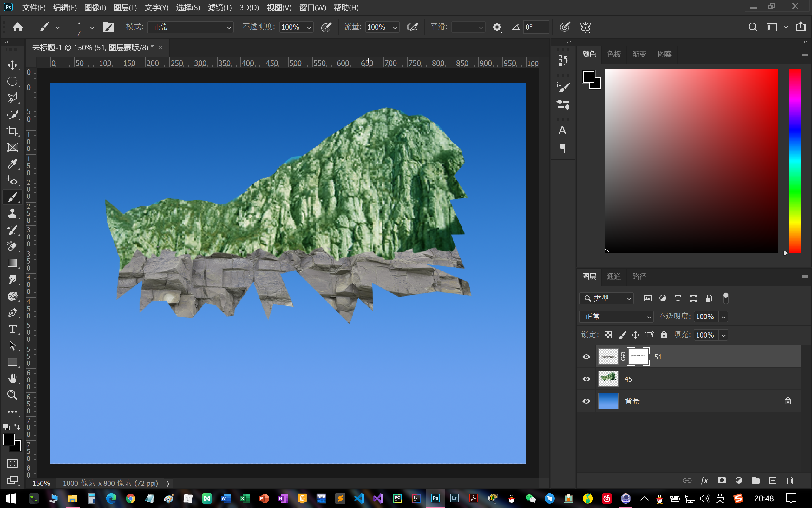Hide layer 51 using eye icon
The height and width of the screenshot is (508, 812).
pyautogui.click(x=586, y=357)
